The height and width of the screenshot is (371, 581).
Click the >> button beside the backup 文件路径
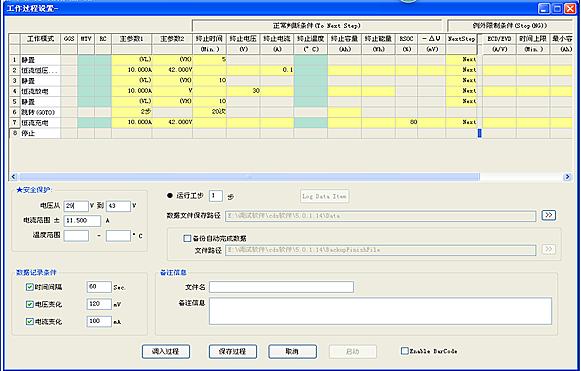coord(548,249)
